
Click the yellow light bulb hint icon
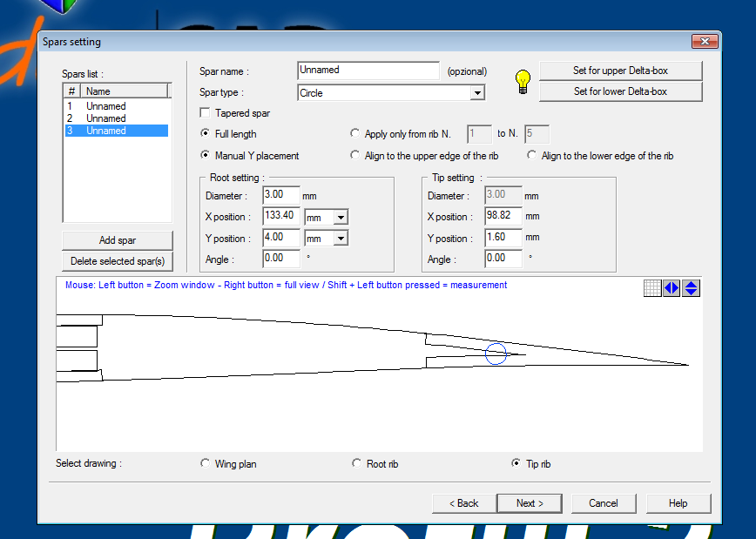523,82
